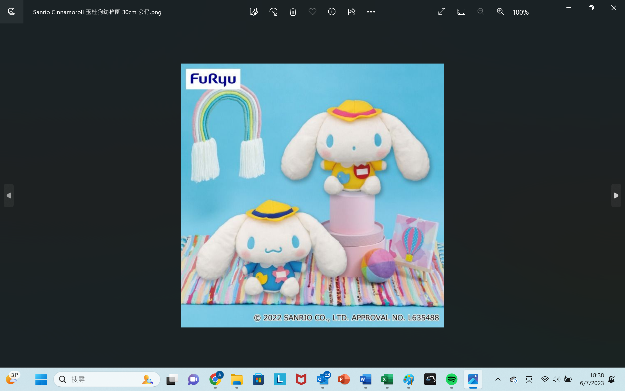Restore down the Photos window
The width and height of the screenshot is (625, 391).
point(592,8)
